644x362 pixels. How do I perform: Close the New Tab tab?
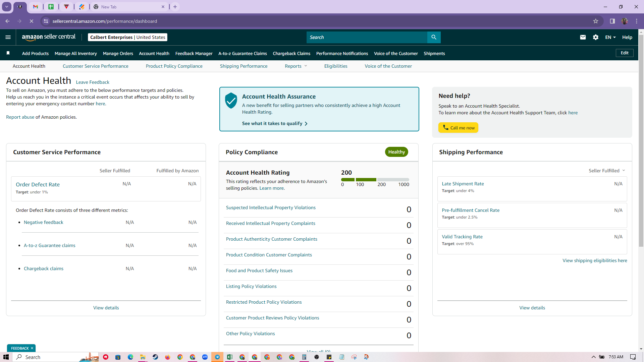point(163,7)
